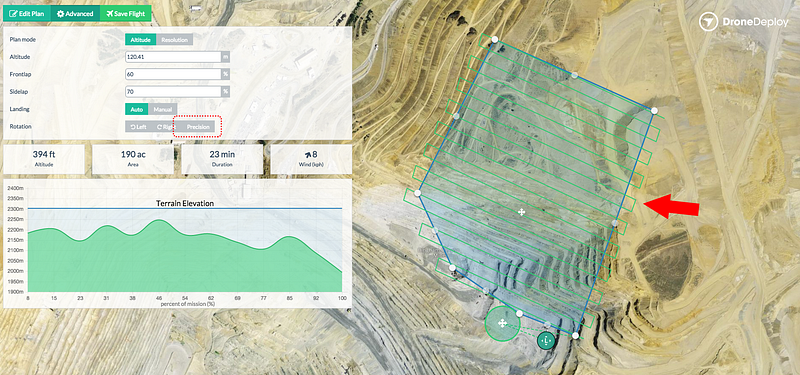Open the Advanced settings tab

coord(75,14)
